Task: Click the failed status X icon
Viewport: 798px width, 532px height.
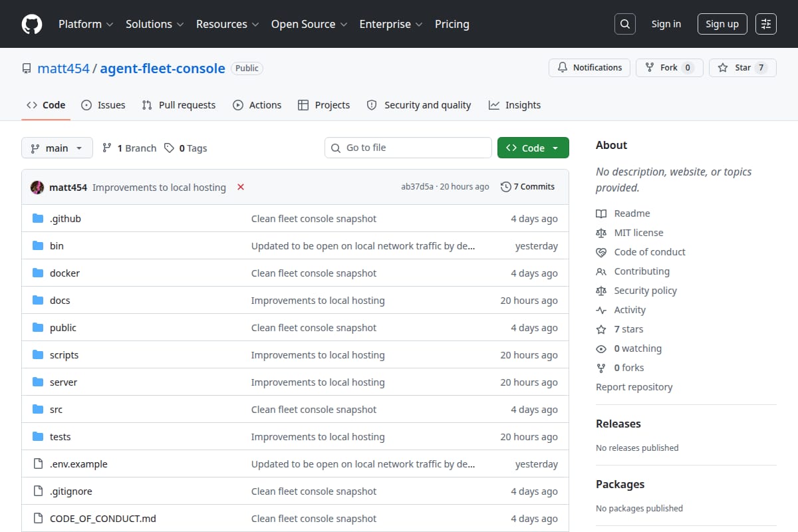Action: tap(241, 187)
